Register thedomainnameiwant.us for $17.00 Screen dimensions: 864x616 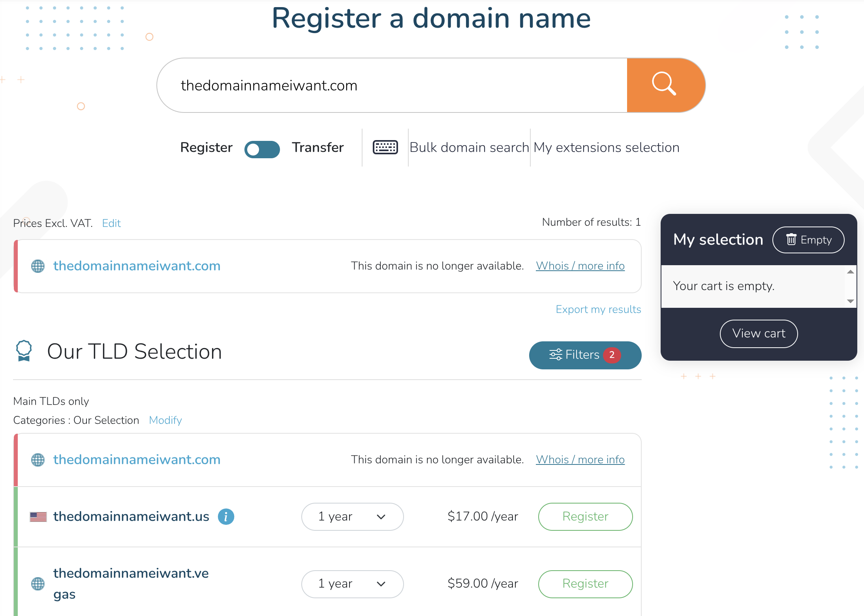tap(585, 517)
